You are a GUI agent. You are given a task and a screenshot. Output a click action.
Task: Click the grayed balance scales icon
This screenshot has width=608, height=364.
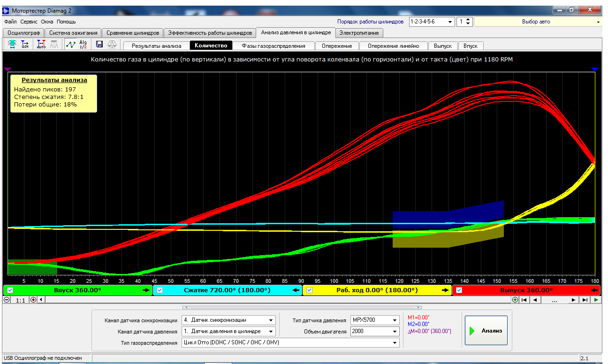[113, 45]
